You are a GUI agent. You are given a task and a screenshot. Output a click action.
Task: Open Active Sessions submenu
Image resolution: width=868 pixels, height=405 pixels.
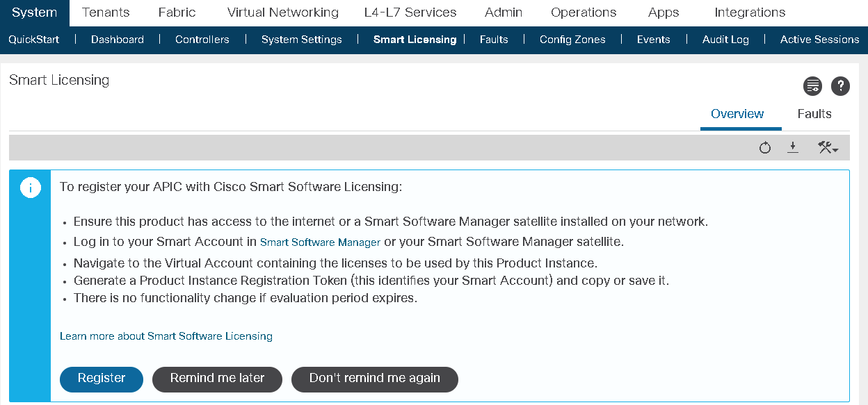pos(820,40)
